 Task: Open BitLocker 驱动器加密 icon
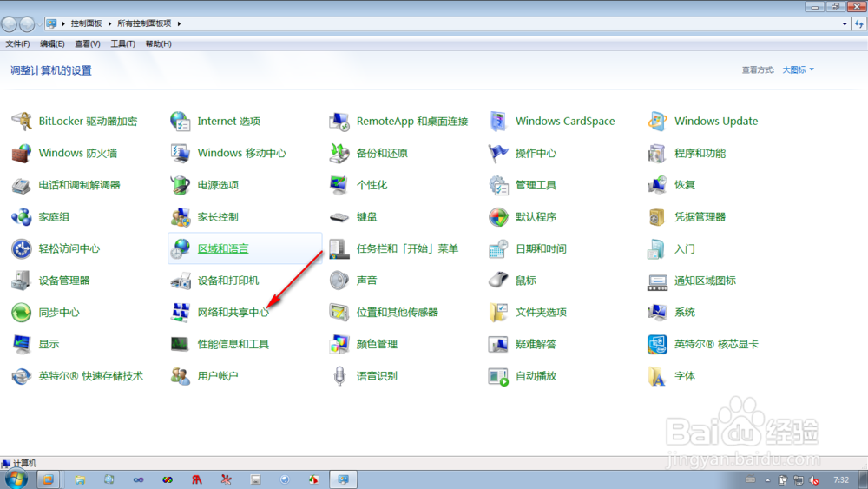[22, 122]
